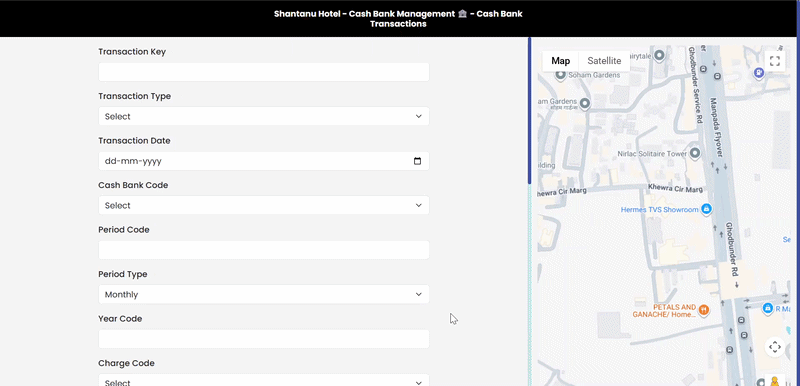Toggle fullscreen view on the map
The width and height of the screenshot is (800, 386).
click(x=774, y=61)
